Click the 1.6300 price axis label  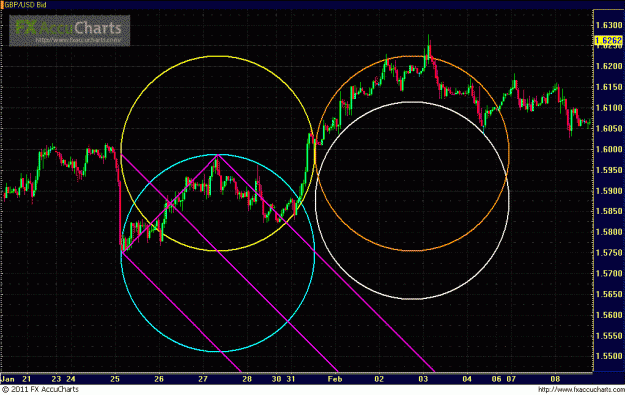609,25
